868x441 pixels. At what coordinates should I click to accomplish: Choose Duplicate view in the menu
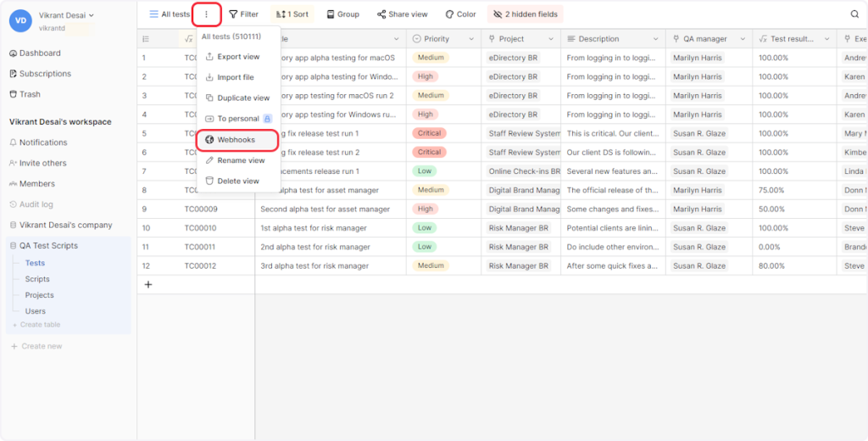pyautogui.click(x=242, y=98)
